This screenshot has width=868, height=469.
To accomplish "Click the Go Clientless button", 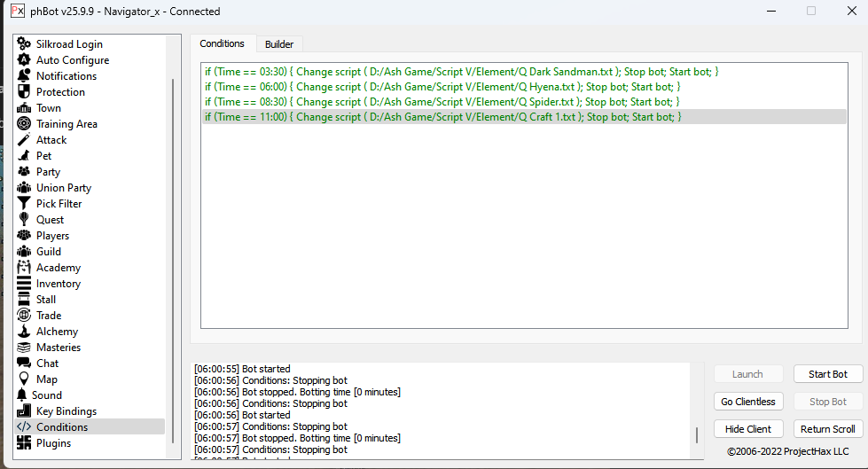I will coord(747,402).
